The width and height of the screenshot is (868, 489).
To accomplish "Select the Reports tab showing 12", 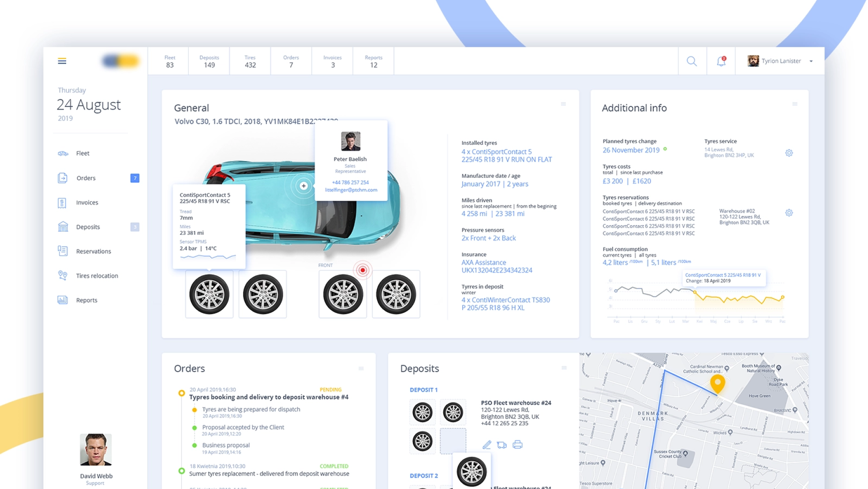I will (373, 61).
